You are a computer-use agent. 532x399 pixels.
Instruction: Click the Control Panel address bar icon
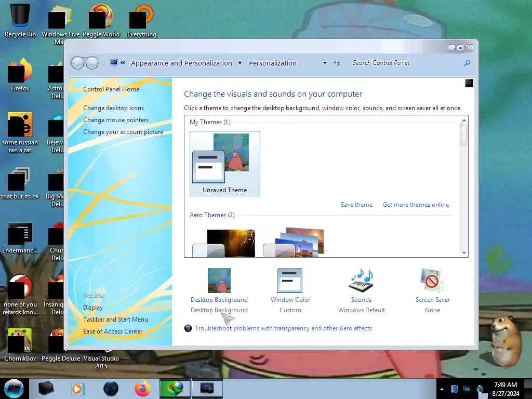coord(114,63)
